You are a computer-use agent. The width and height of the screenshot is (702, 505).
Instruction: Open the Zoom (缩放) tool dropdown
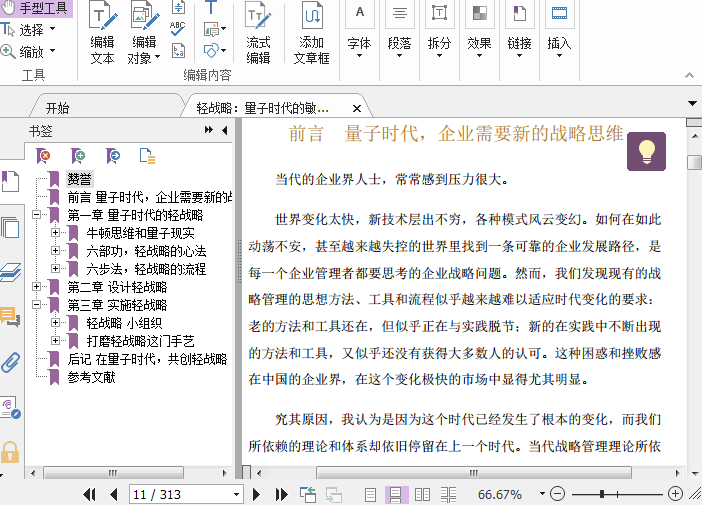(x=52, y=51)
